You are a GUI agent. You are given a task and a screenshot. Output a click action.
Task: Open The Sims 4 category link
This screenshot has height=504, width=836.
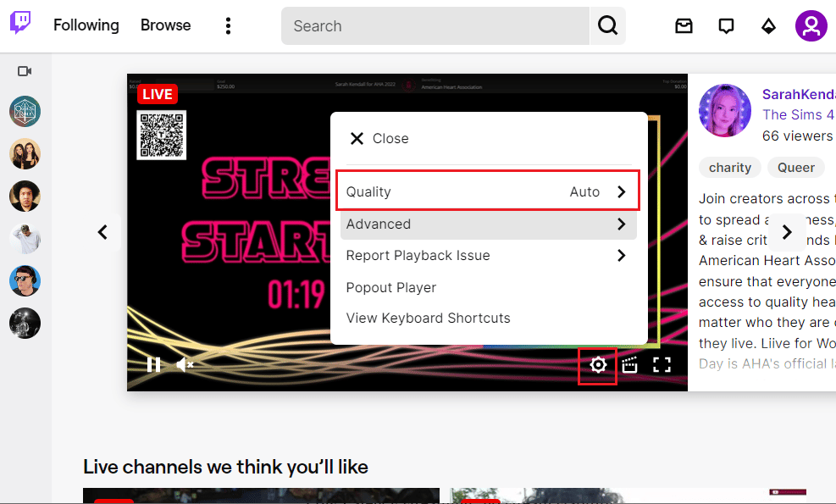(x=799, y=114)
